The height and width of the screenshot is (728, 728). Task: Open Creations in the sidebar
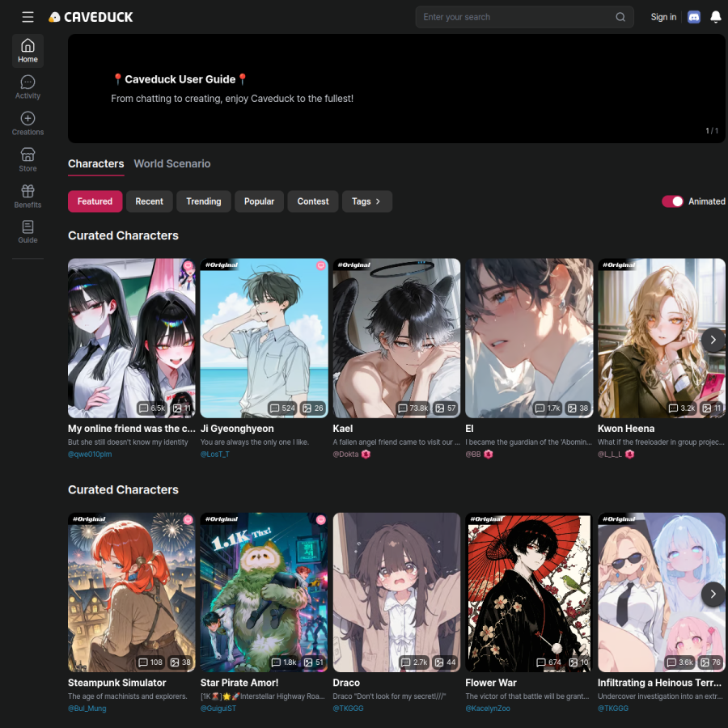(28, 124)
